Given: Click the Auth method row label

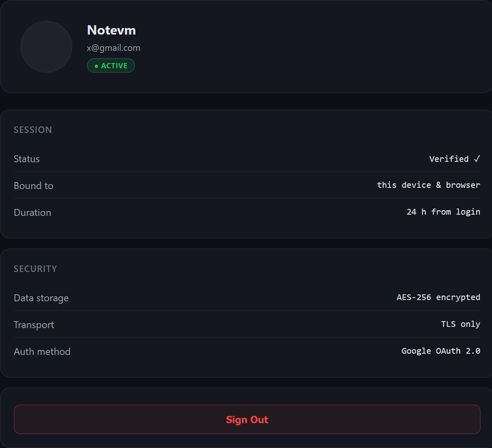Looking at the screenshot, I should [x=42, y=351].
